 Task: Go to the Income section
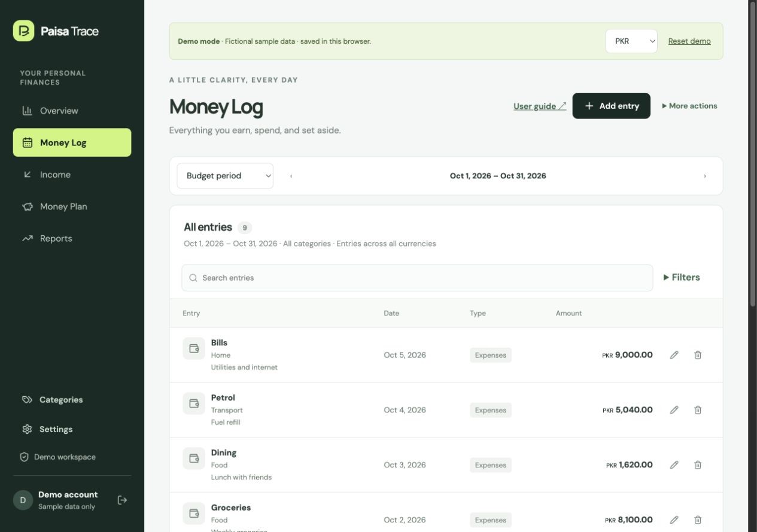pyautogui.click(x=72, y=175)
